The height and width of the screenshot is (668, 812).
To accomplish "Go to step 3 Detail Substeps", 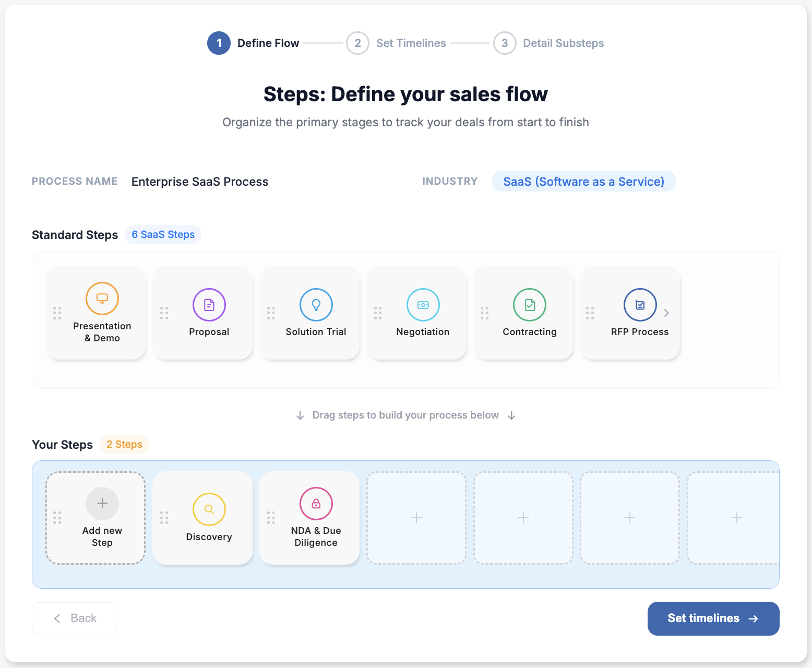I will 548,43.
